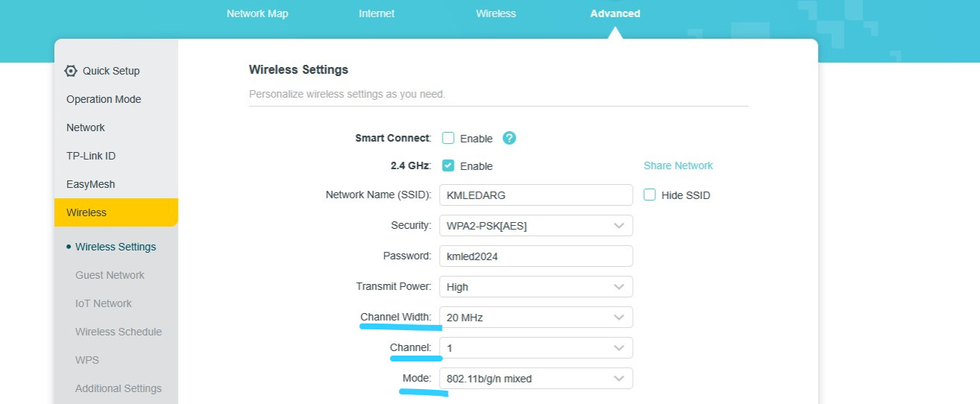Open Quick Setup gear icon
980x404 pixels.
click(71, 71)
